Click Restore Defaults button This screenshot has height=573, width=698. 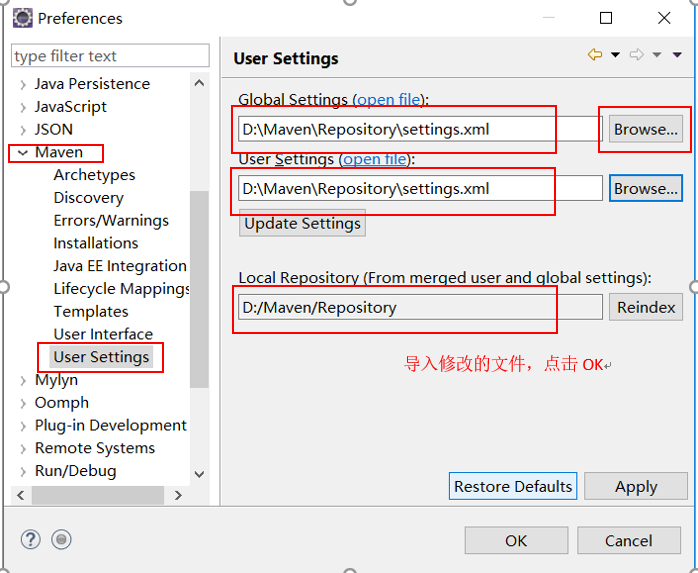point(513,486)
